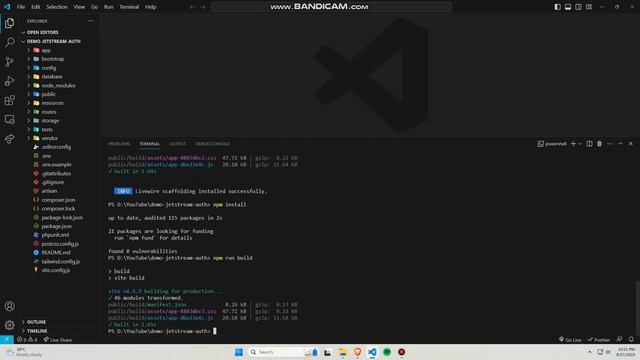Open vite.config.js file

(x=56, y=270)
